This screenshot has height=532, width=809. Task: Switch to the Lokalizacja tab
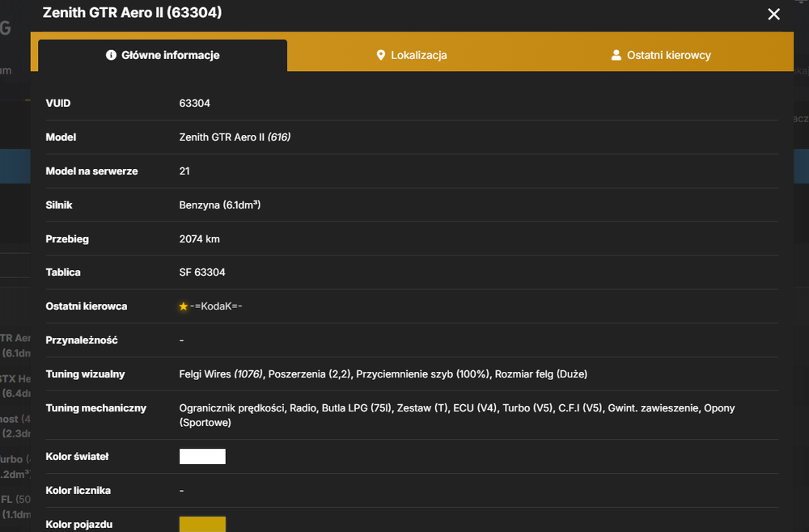tap(412, 55)
